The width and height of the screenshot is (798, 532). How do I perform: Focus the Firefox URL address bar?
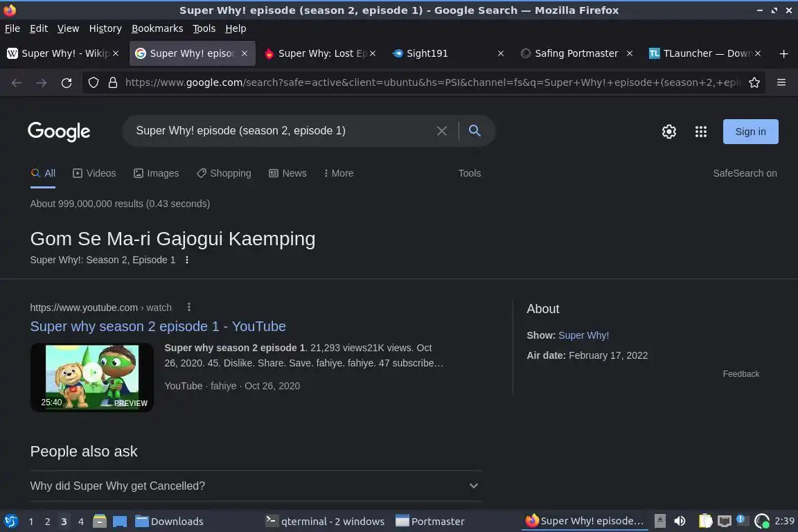coord(432,82)
